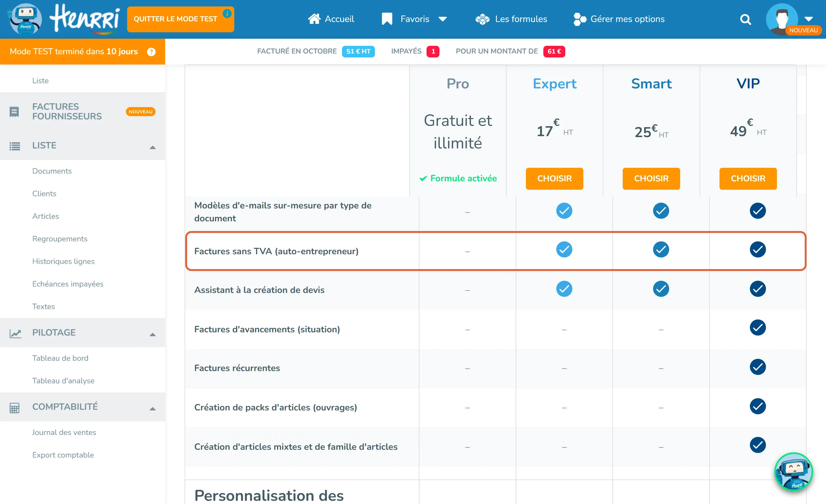Choose the VIP plan
Image resolution: width=826 pixels, height=504 pixels.
click(x=748, y=178)
